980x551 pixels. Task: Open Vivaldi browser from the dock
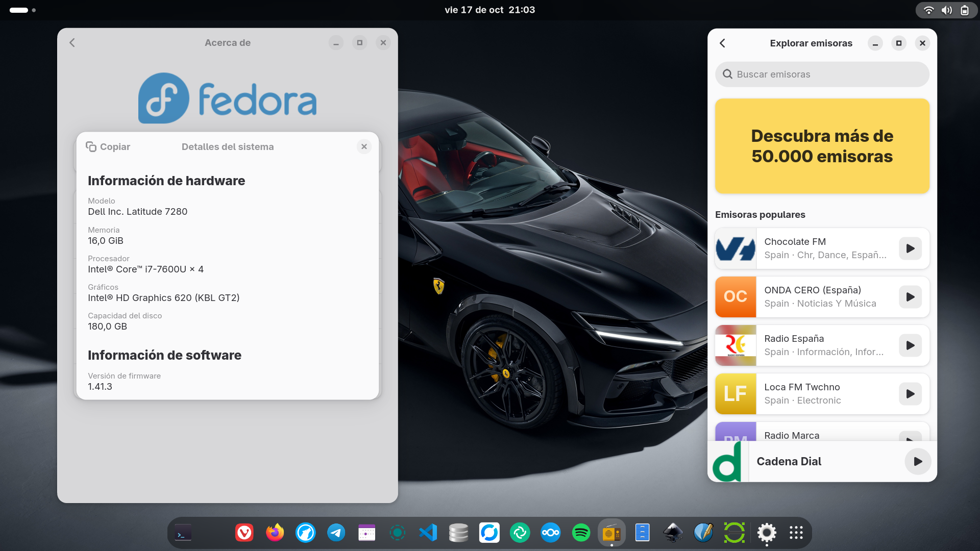[x=244, y=533]
